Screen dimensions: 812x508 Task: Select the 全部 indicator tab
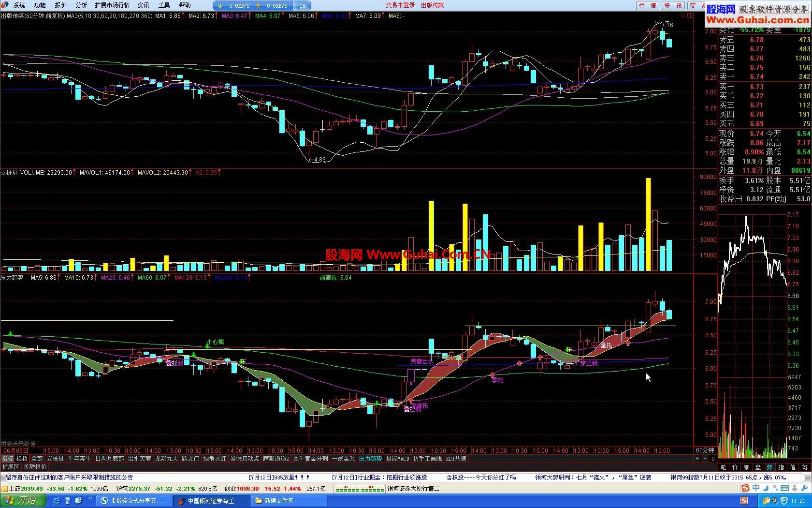[x=37, y=458]
